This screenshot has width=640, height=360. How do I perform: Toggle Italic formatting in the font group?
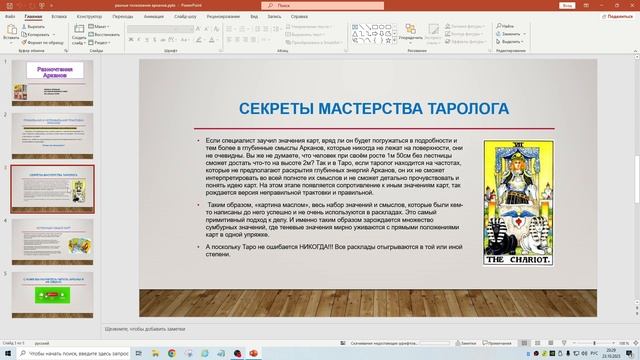pos(139,40)
